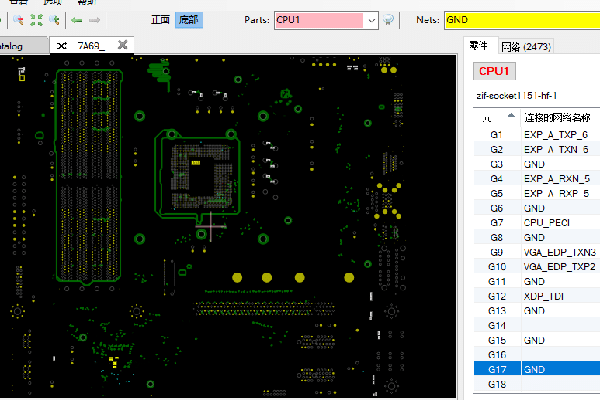Image resolution: width=600 pixels, height=400 pixels.
Task: Click the shuffle icon on the 7A69_ tab
Action: click(62, 46)
